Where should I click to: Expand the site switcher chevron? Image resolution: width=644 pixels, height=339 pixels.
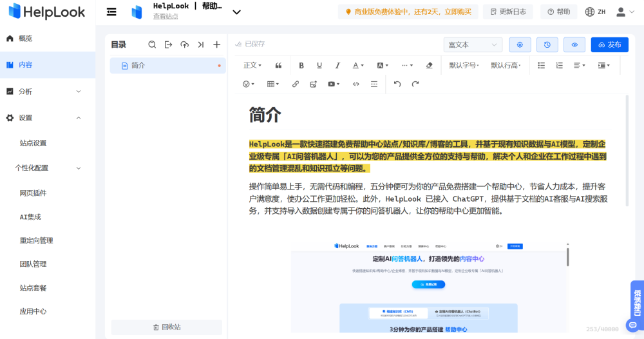coord(236,12)
